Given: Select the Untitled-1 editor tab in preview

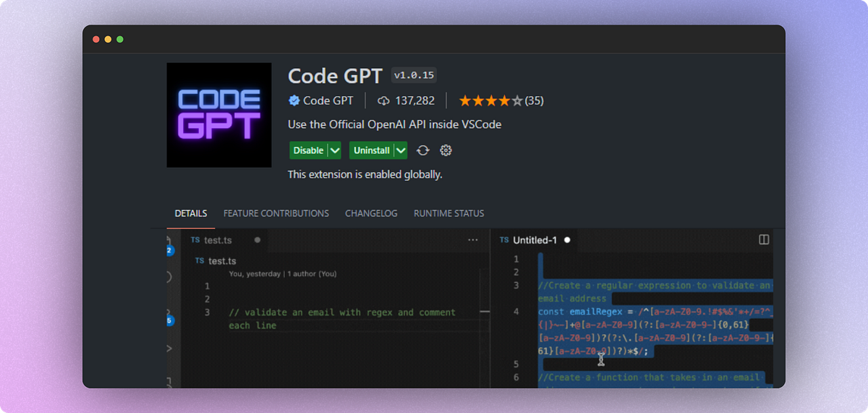Looking at the screenshot, I should pyautogui.click(x=535, y=239).
